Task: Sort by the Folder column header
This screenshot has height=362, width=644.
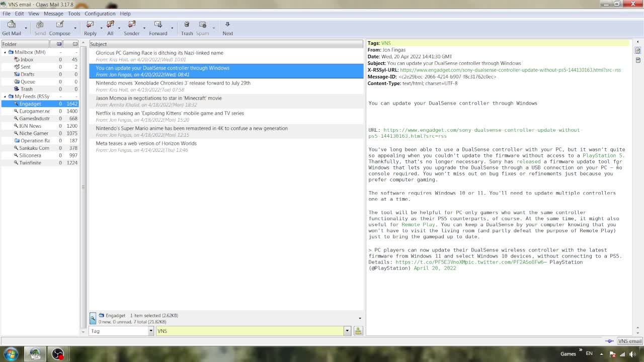Action: point(25,44)
